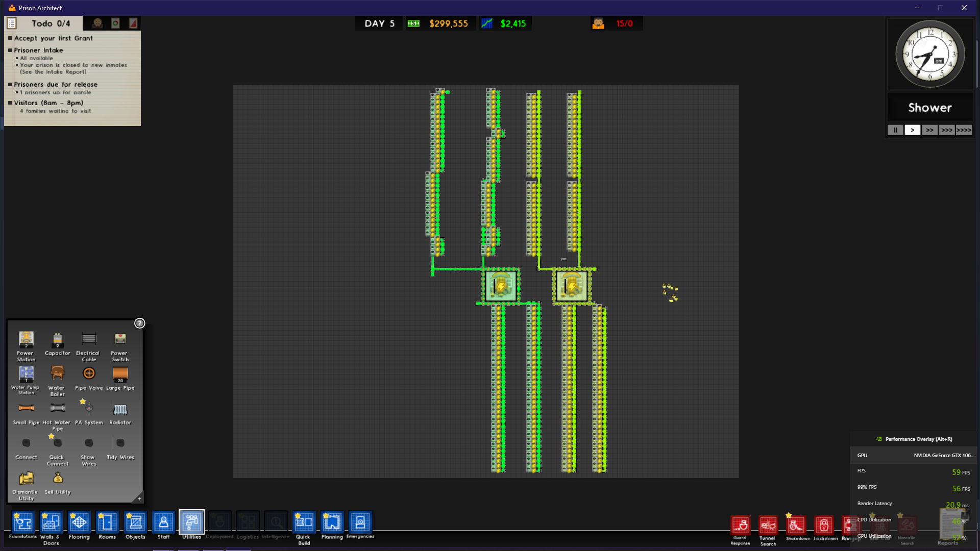Select the Radiator item
980x551 pixels.
click(120, 413)
